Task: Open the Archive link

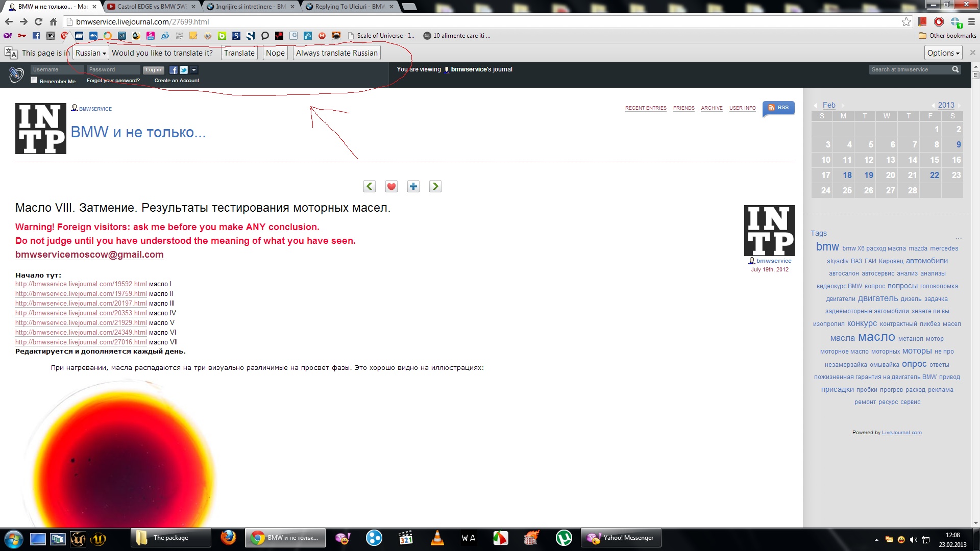Action: [x=712, y=108]
